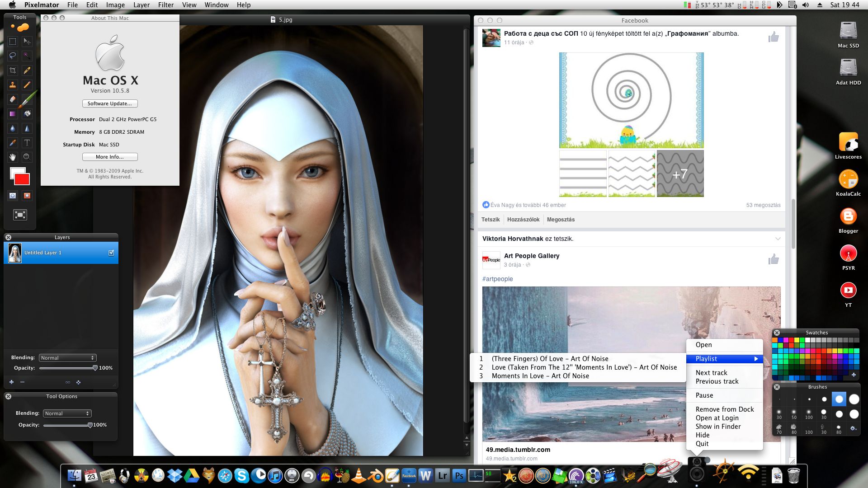Activate the Paint Bucket tool

[x=27, y=113]
